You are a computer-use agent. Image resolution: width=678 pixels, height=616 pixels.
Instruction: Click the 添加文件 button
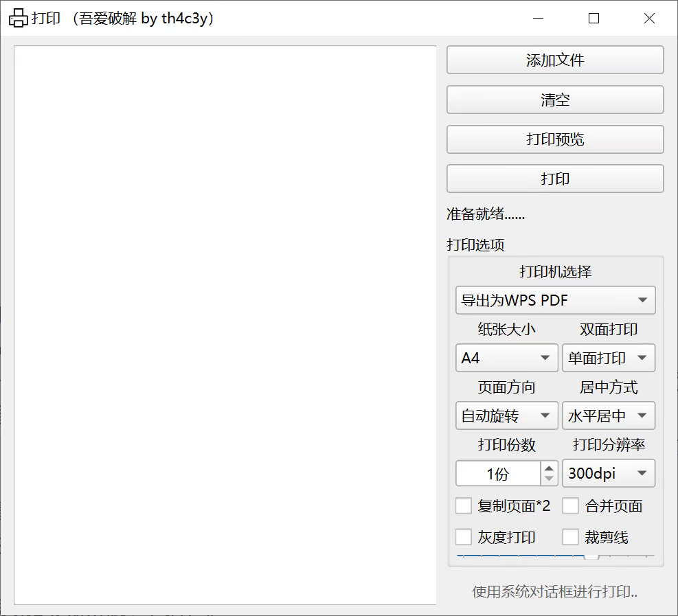(554, 60)
